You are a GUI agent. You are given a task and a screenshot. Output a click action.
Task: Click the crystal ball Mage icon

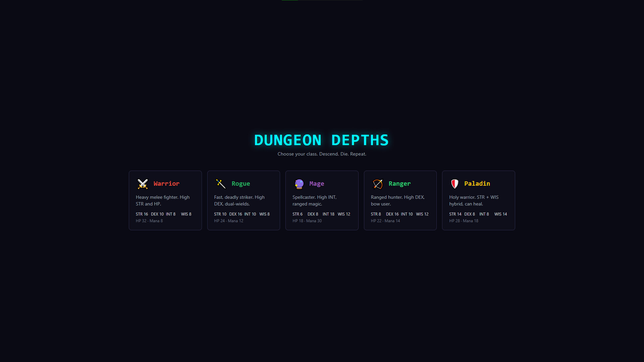tap(299, 184)
